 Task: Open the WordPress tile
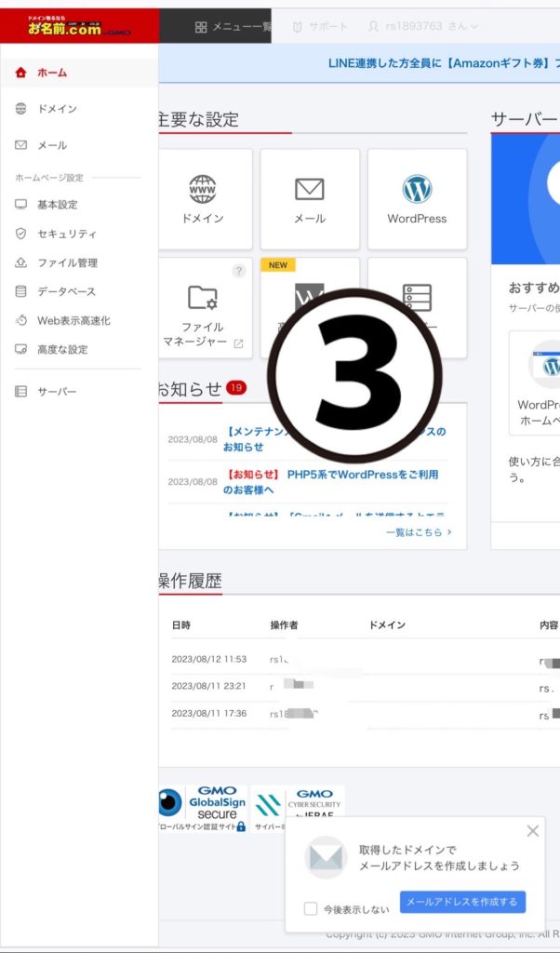[417, 198]
